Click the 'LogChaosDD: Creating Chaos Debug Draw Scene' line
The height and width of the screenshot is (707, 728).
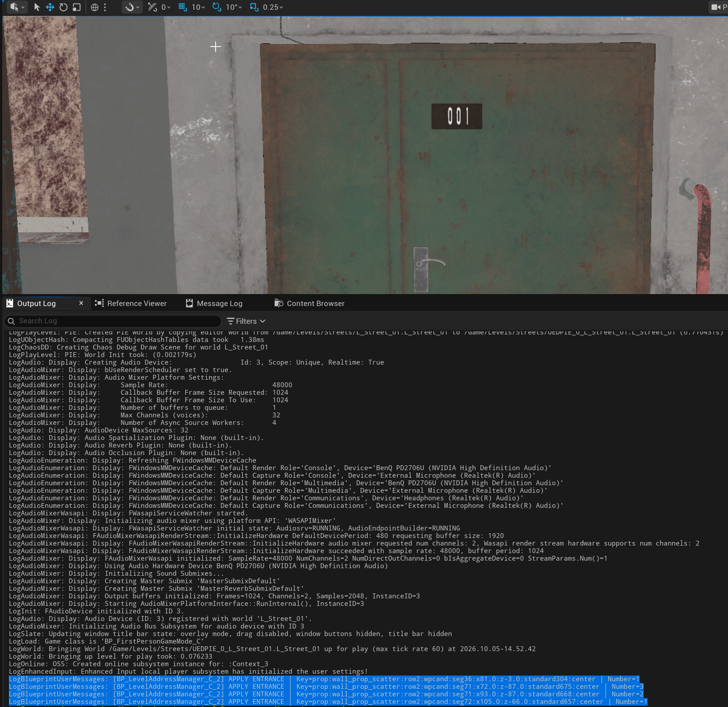coord(138,347)
